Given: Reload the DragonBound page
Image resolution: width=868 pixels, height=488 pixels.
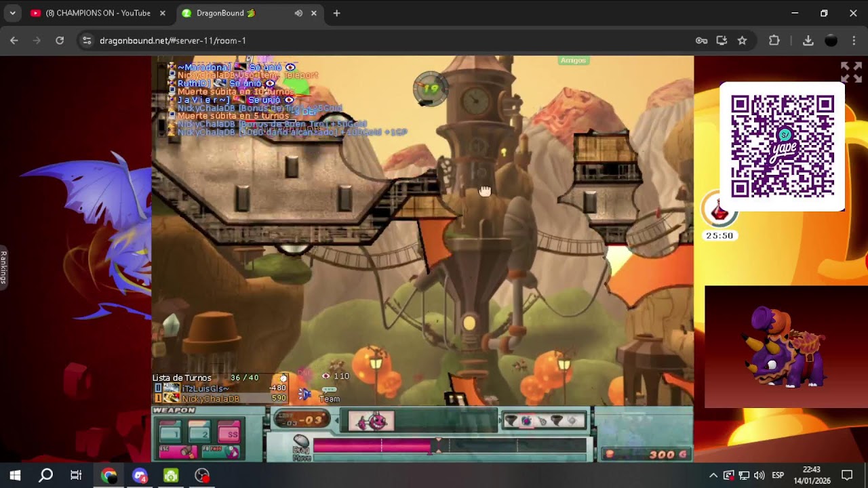Looking at the screenshot, I should tap(60, 41).
